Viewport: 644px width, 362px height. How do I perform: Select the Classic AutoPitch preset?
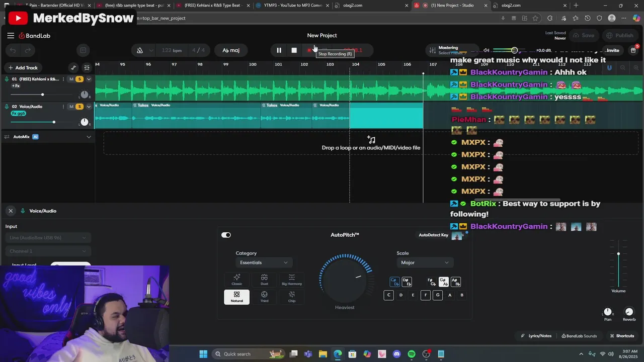click(236, 280)
